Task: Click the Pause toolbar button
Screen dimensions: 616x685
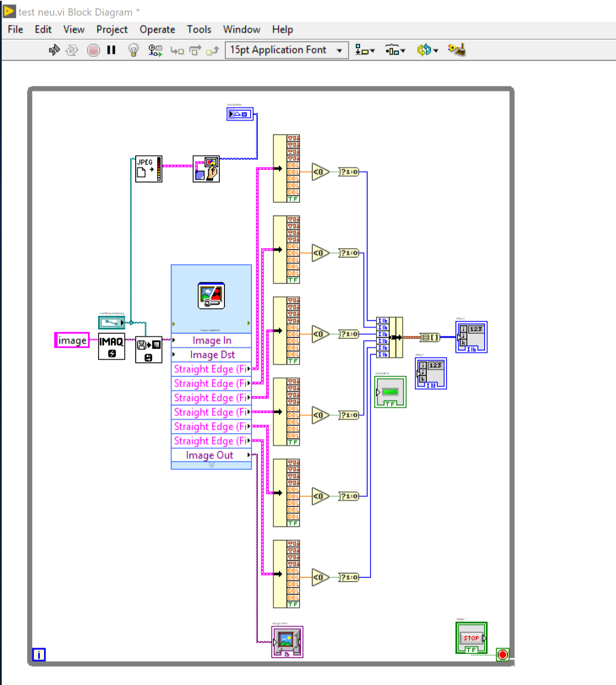Action: (x=111, y=50)
